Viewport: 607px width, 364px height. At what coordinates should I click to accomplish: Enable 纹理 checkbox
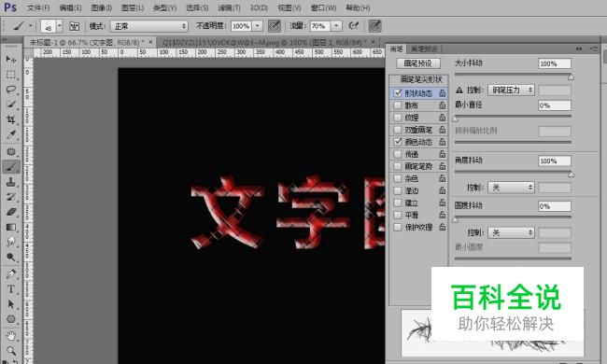click(398, 118)
